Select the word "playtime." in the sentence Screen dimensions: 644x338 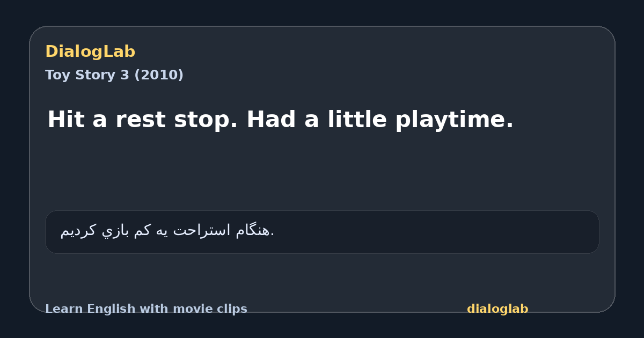pyautogui.click(x=455, y=120)
